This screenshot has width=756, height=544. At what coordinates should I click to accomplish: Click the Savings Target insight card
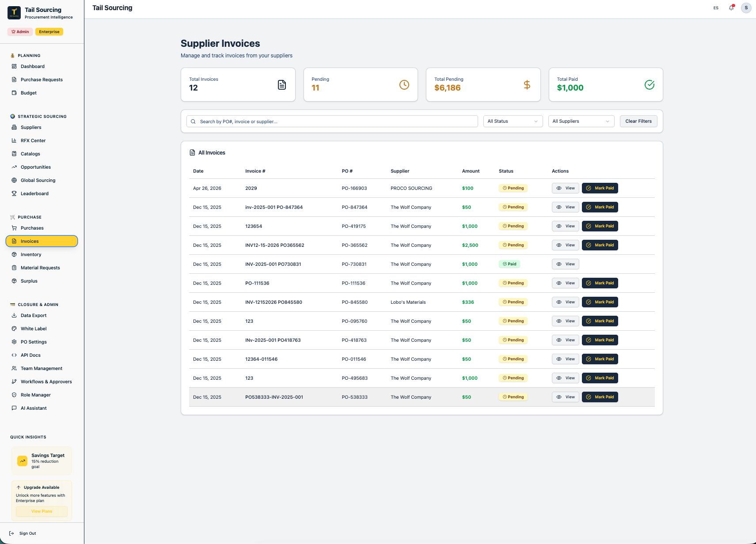(42, 461)
